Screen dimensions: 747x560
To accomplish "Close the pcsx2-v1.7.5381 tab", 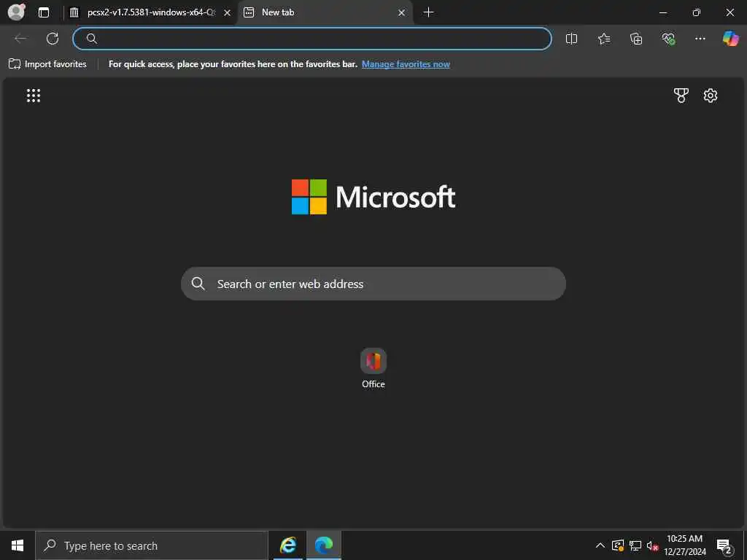I will [x=228, y=13].
